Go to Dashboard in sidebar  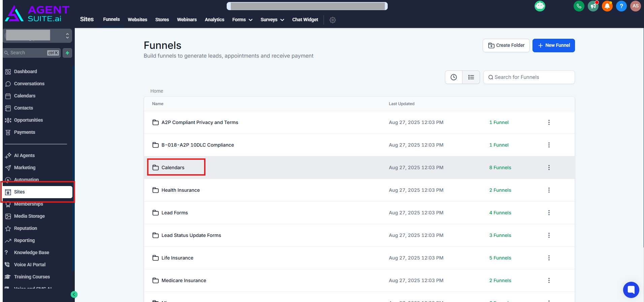click(x=26, y=71)
